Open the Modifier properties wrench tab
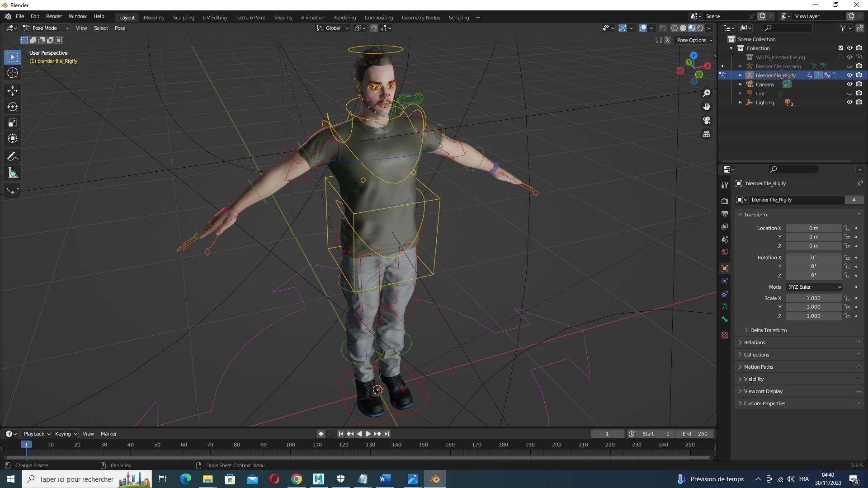 click(x=725, y=185)
